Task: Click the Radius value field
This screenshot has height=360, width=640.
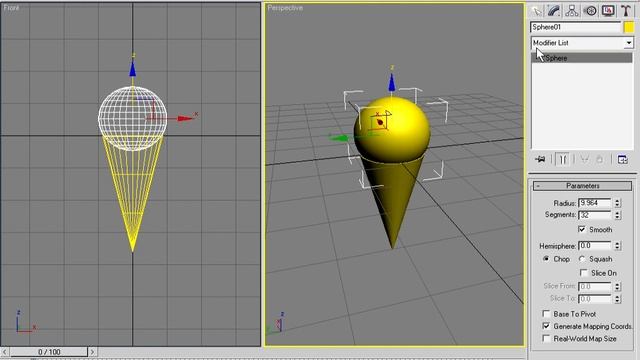Action: coord(595,203)
